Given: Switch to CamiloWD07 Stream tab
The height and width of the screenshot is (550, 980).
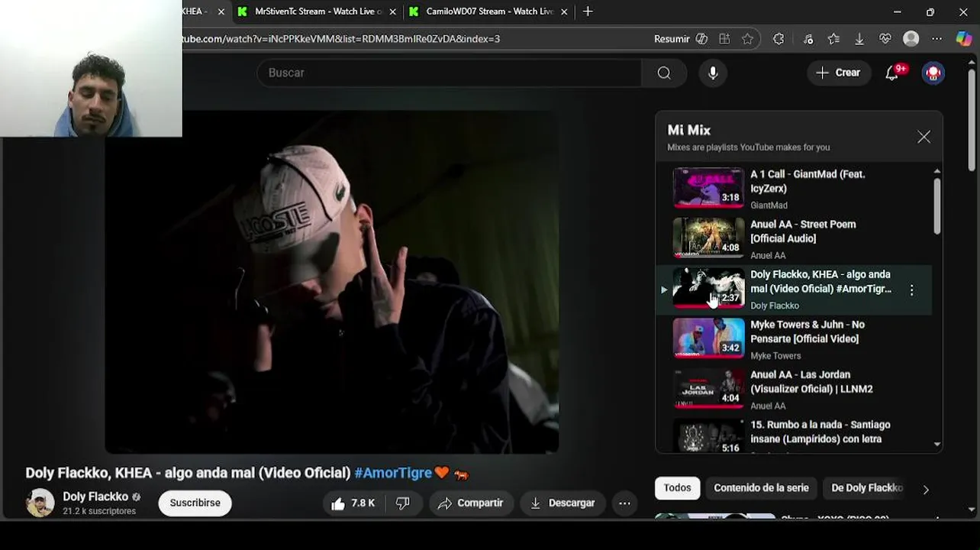Looking at the screenshot, I should pyautogui.click(x=488, y=11).
